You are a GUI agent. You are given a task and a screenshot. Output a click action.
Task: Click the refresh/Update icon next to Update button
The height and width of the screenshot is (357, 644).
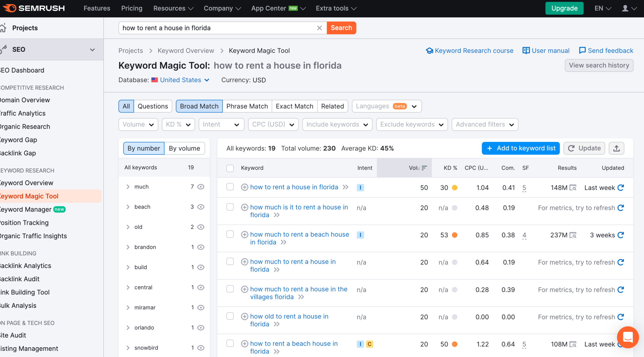pyautogui.click(x=571, y=148)
